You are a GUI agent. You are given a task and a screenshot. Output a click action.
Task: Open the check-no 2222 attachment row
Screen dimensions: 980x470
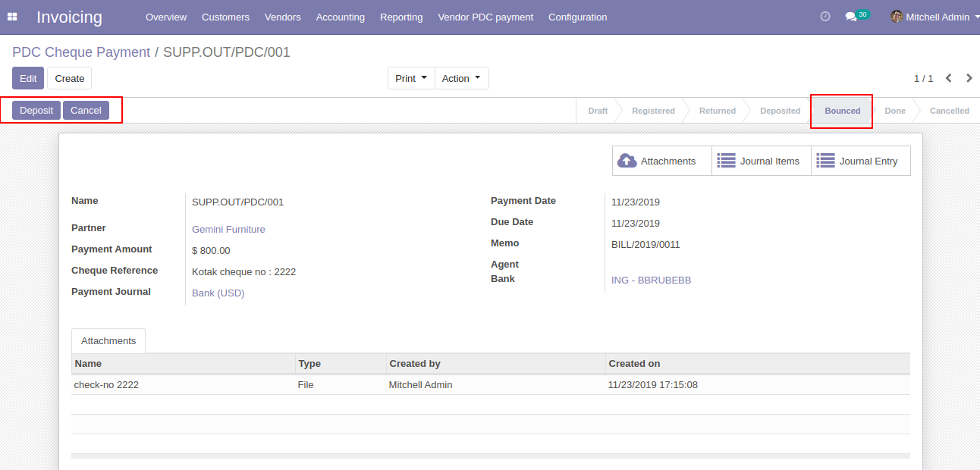106,385
